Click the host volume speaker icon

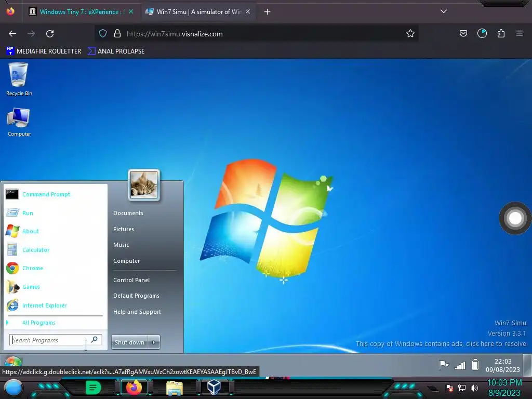point(474,388)
